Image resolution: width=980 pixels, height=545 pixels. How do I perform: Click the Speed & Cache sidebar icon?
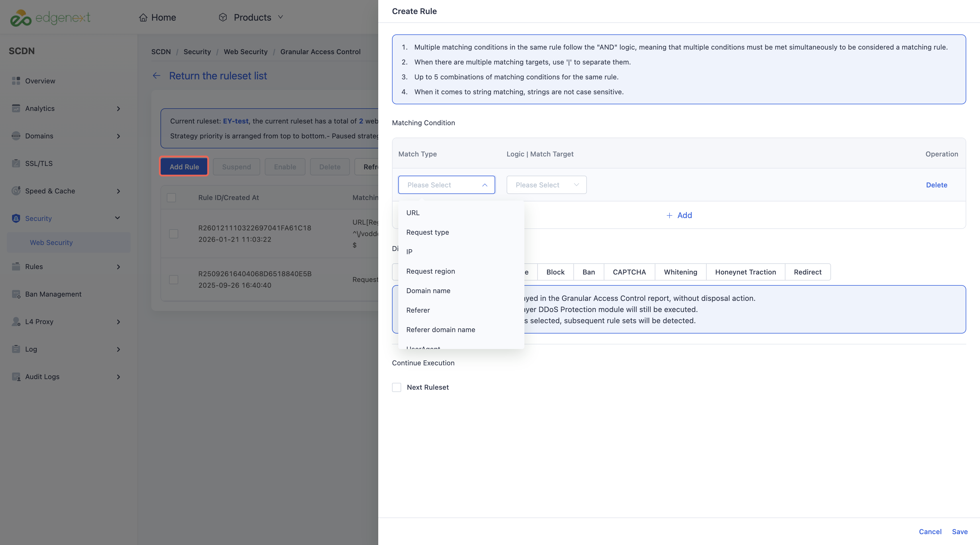click(x=16, y=191)
